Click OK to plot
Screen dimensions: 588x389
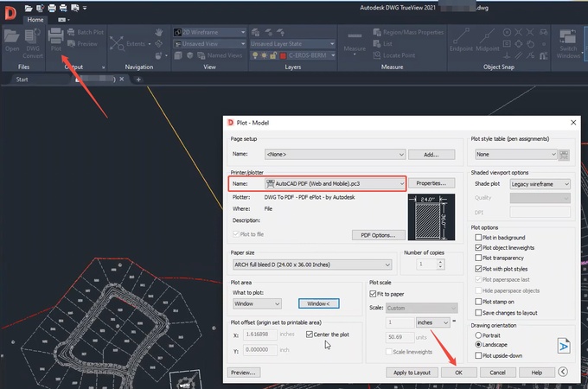(458, 373)
